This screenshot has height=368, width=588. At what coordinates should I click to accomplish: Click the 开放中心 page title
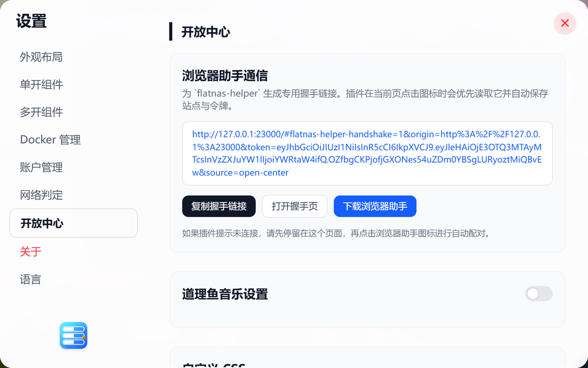206,32
